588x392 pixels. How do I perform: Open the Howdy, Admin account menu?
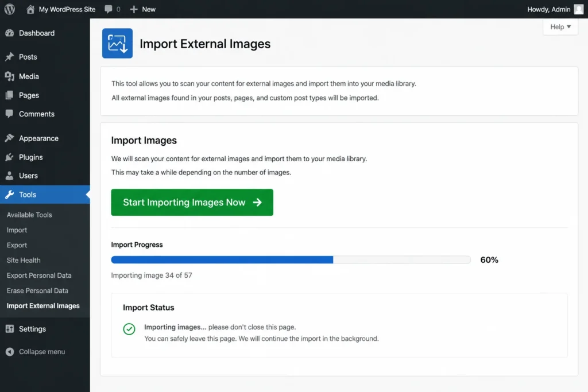[555, 9]
